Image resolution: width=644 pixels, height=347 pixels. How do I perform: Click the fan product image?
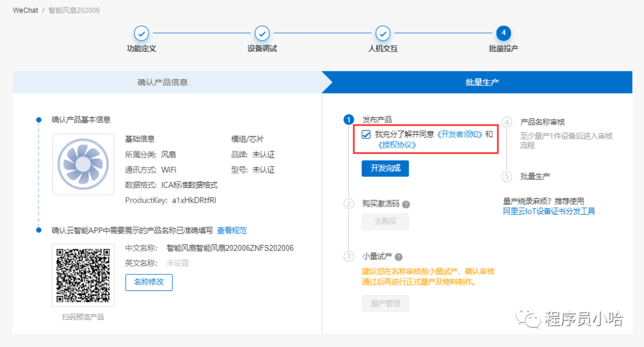pos(83,165)
